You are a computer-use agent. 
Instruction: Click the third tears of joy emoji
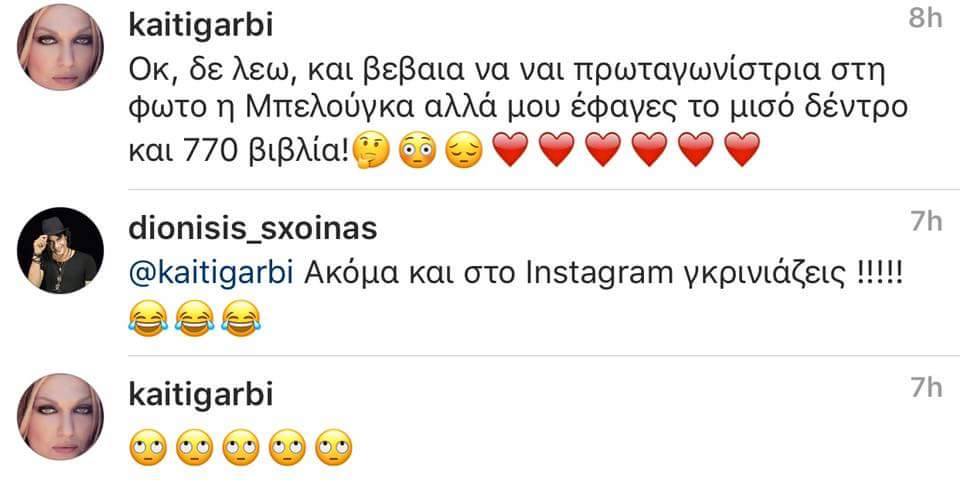pyautogui.click(x=241, y=318)
